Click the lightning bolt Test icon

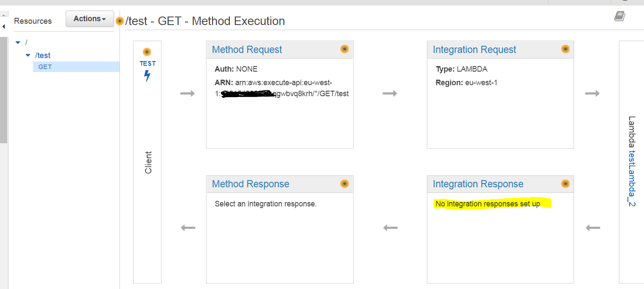point(147,76)
